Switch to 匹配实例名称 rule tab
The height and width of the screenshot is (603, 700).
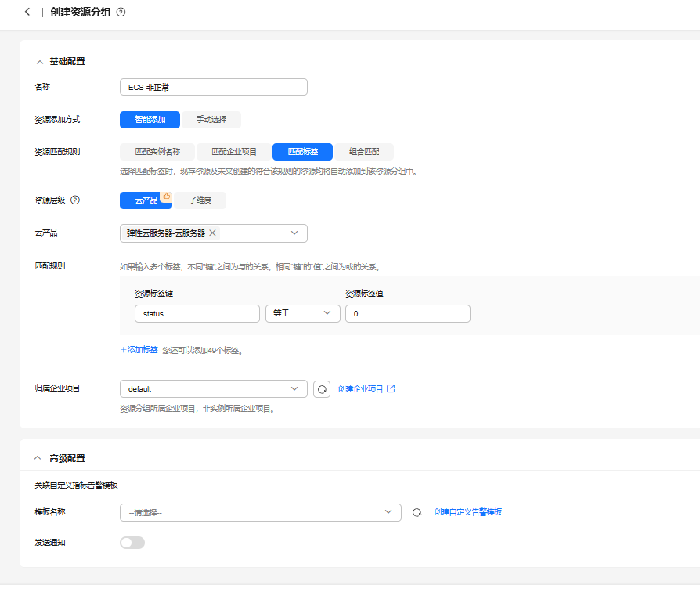(x=157, y=152)
